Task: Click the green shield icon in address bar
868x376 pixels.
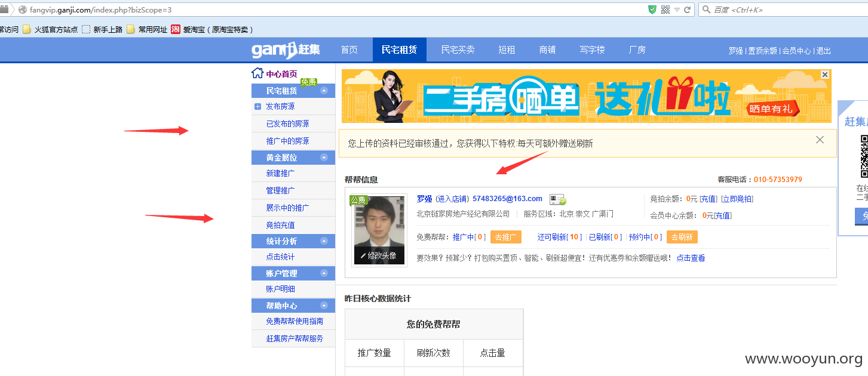Action: pos(652,10)
